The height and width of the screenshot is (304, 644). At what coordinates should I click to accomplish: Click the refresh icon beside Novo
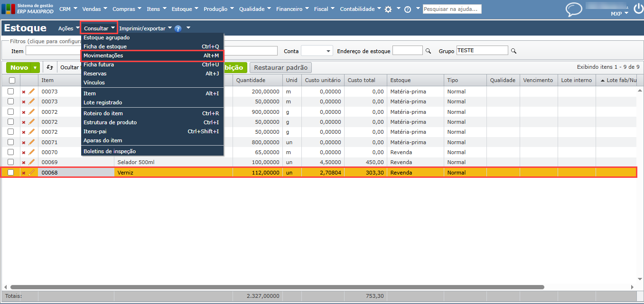50,67
